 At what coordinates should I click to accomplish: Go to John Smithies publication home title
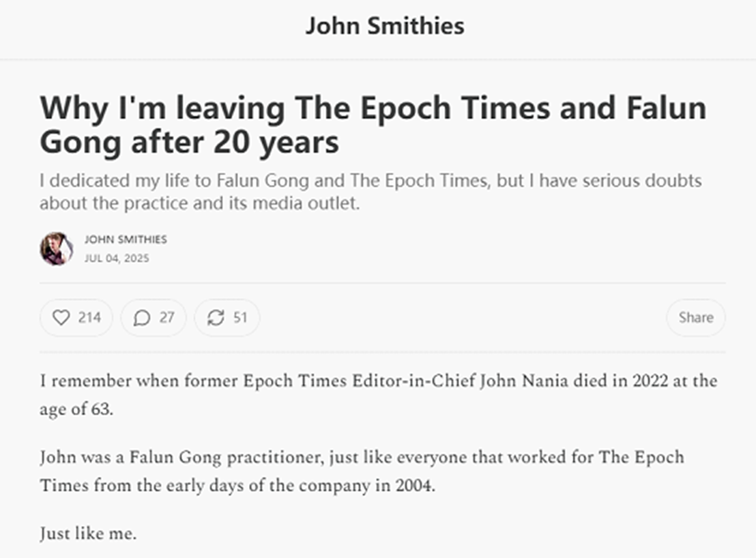(385, 27)
